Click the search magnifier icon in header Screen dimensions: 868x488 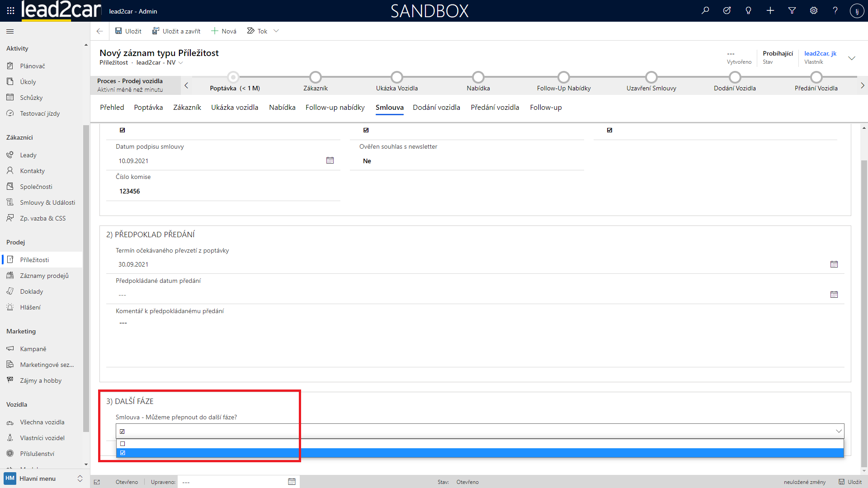point(705,10)
